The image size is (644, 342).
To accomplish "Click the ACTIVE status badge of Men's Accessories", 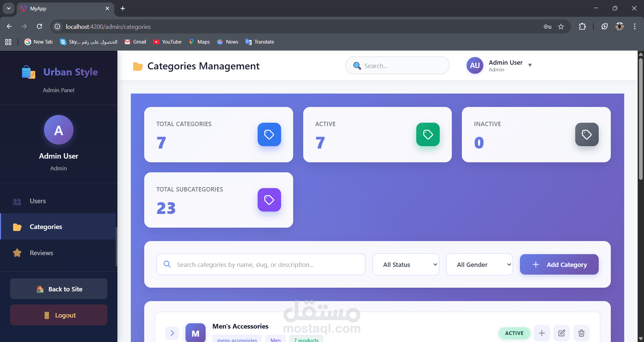I will [x=514, y=333].
